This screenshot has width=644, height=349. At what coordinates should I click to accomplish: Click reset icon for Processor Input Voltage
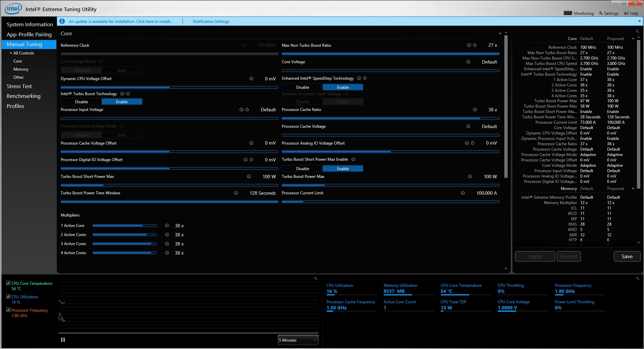(247, 110)
